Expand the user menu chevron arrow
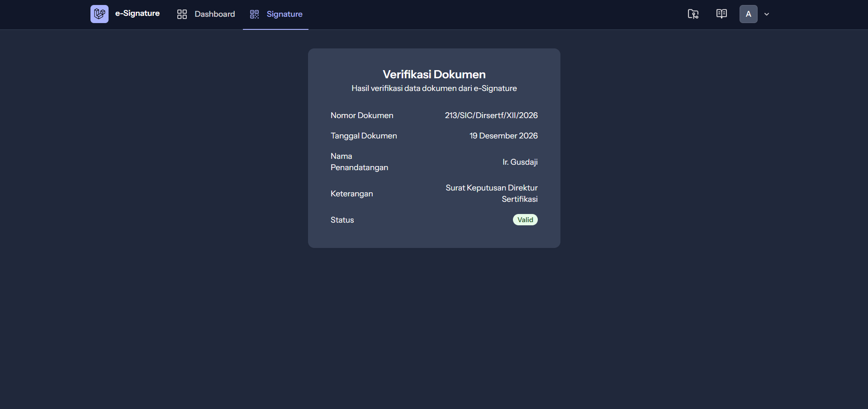868x409 pixels. [767, 14]
